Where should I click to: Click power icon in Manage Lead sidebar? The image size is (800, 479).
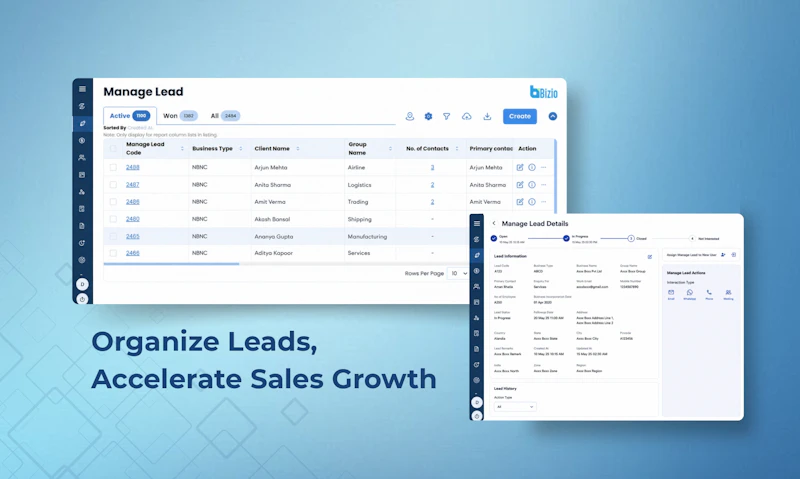82,299
